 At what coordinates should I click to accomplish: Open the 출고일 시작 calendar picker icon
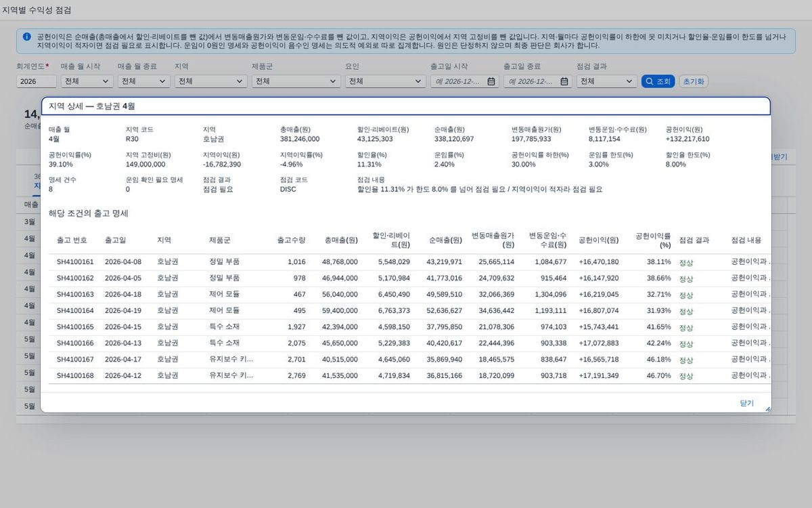point(492,81)
